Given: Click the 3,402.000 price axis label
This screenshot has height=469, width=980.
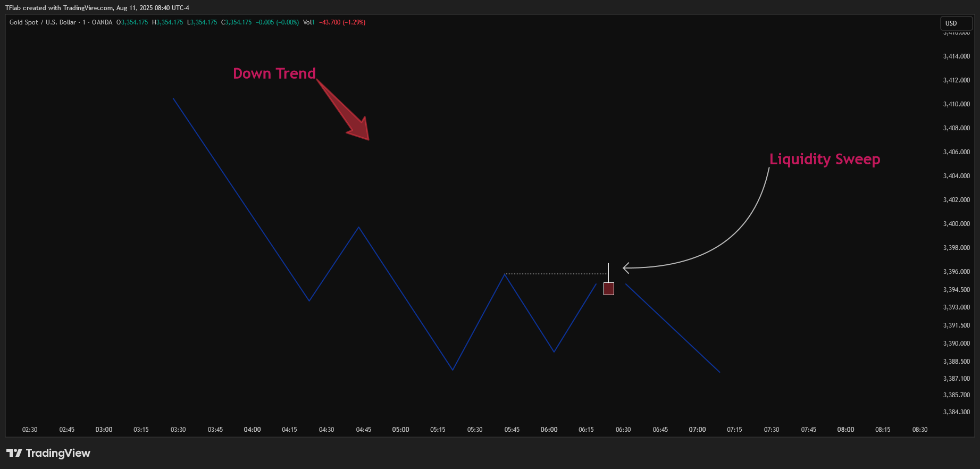Looking at the screenshot, I should [x=957, y=200].
